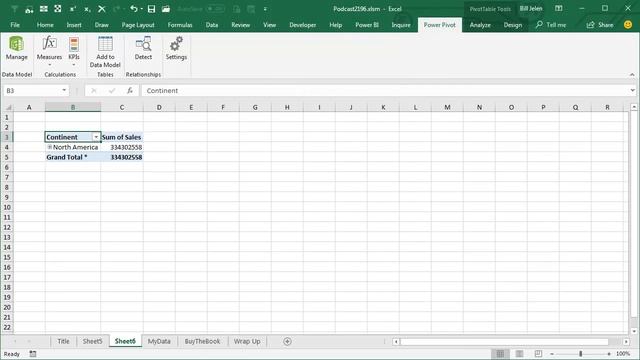Click the subscript x icon in quick access toolbar
640x360 pixels.
[87, 9]
